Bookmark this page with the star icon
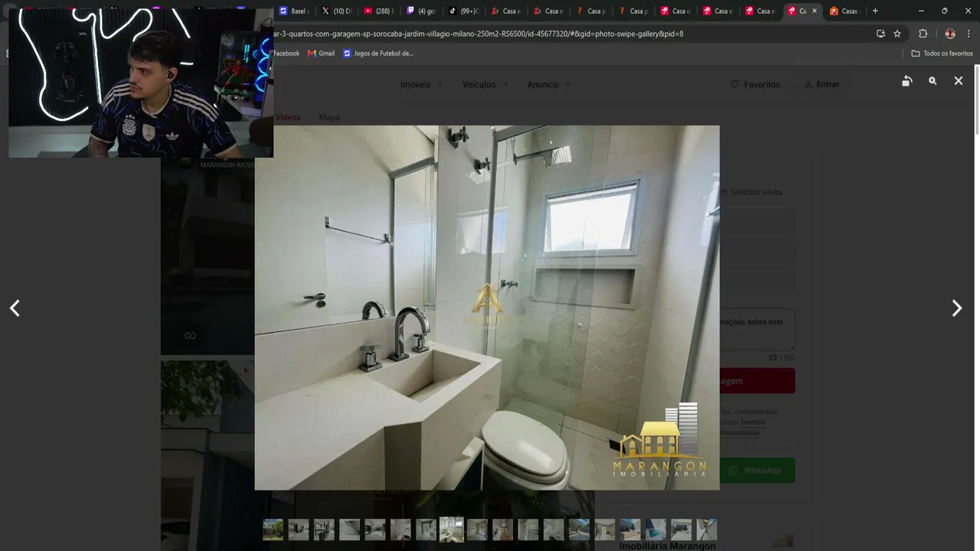Screen dimensions: 980x551 tap(897, 34)
